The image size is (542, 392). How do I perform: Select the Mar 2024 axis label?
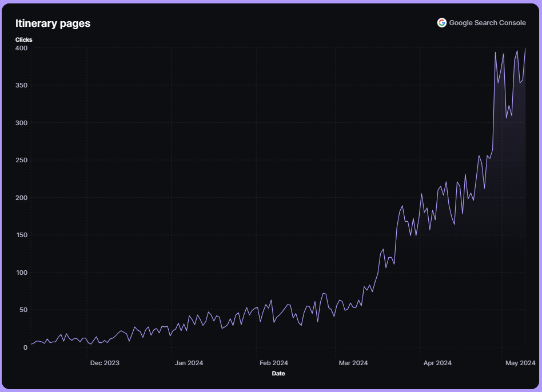click(x=353, y=363)
